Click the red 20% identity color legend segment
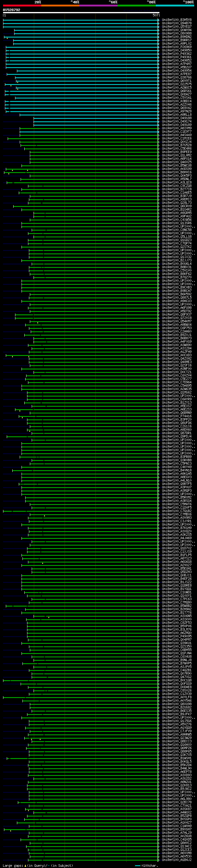Image resolution: width=197 pixels, height=868 pixels. [x=22, y=6]
